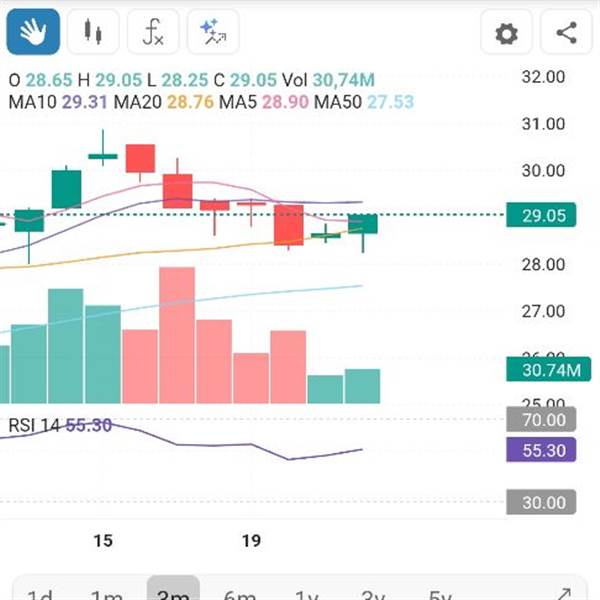Share the chart

(x=566, y=33)
